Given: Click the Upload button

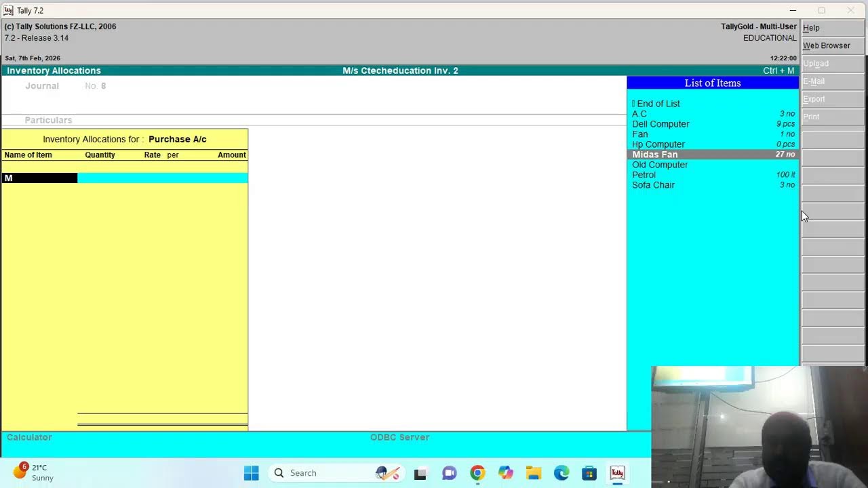Looking at the screenshot, I should tap(833, 63).
